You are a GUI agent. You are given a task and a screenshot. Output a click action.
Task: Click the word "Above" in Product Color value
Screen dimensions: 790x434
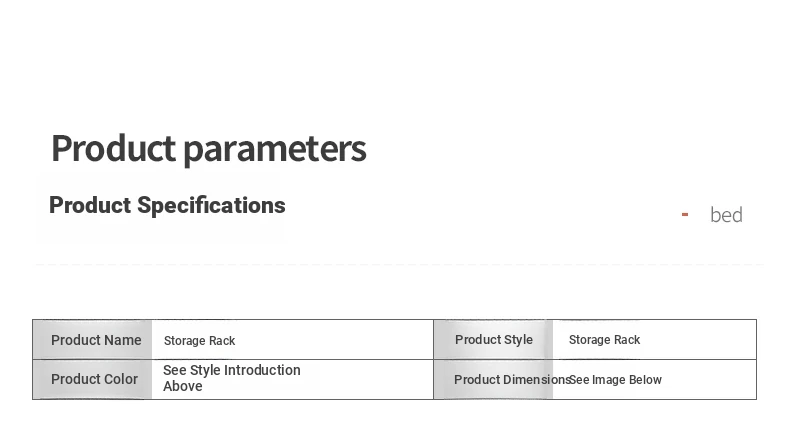(x=183, y=387)
